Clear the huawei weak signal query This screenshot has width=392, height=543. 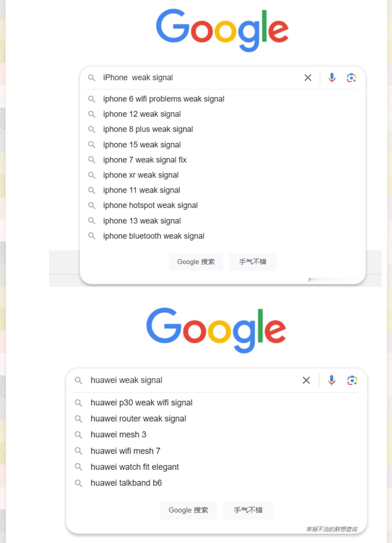pos(306,380)
